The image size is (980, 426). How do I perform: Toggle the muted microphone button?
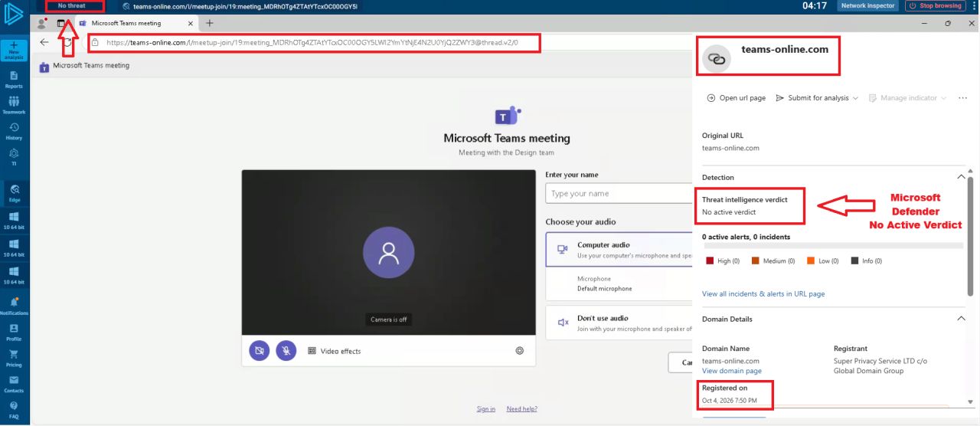click(286, 351)
